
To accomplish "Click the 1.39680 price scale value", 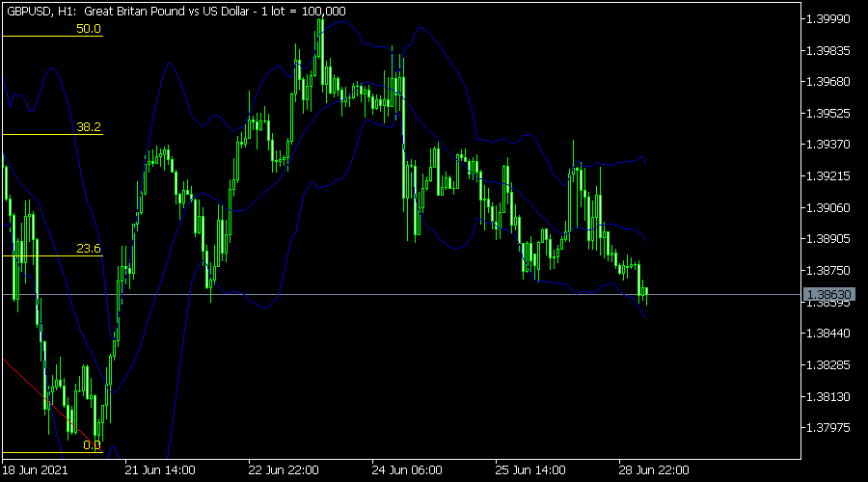I will pyautogui.click(x=828, y=81).
